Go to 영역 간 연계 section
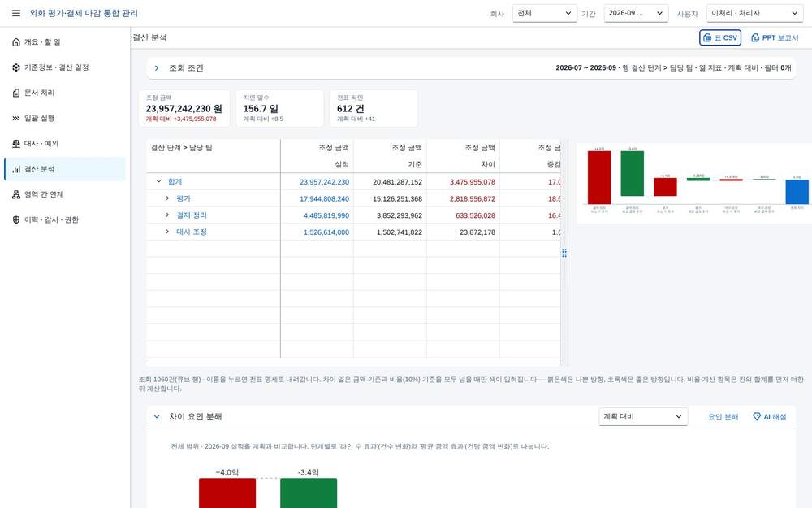Viewport: 812px width, 508px height. [x=65, y=194]
